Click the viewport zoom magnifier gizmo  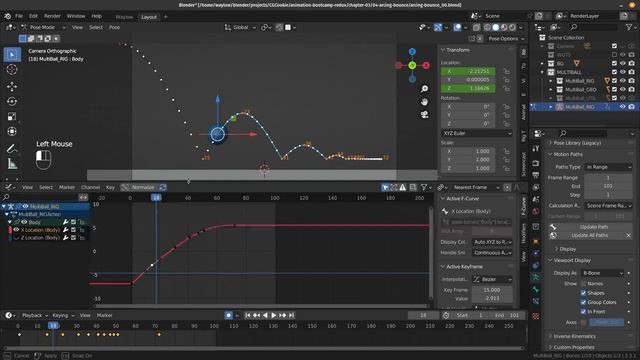[x=424, y=89]
